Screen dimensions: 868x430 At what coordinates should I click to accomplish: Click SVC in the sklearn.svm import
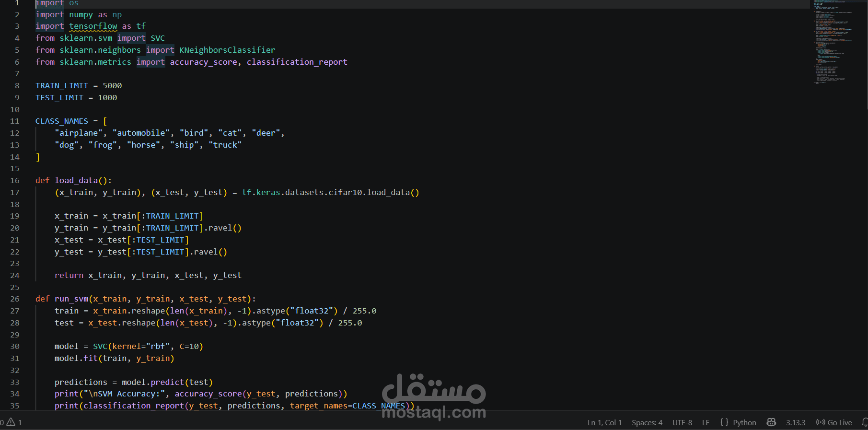pos(158,38)
